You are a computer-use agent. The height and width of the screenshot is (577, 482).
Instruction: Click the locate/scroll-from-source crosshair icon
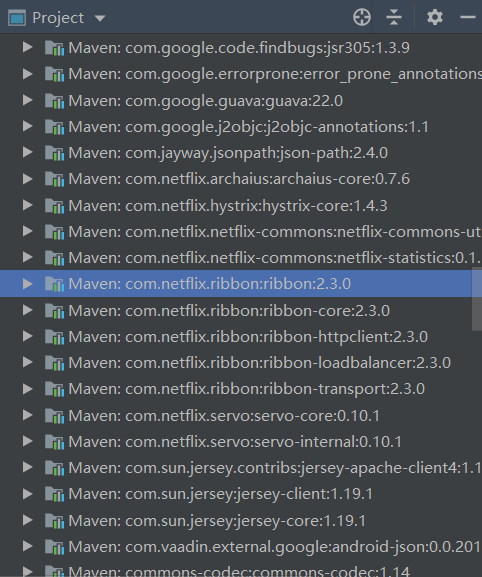click(x=362, y=17)
